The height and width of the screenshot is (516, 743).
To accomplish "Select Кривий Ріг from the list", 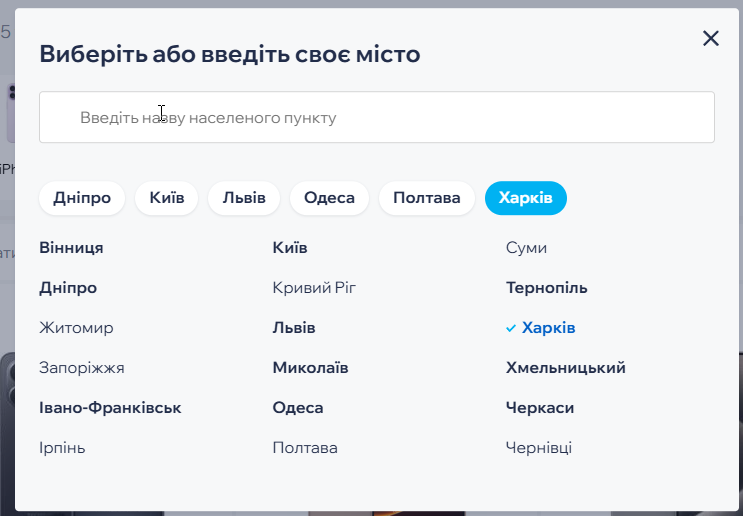I will click(x=314, y=288).
